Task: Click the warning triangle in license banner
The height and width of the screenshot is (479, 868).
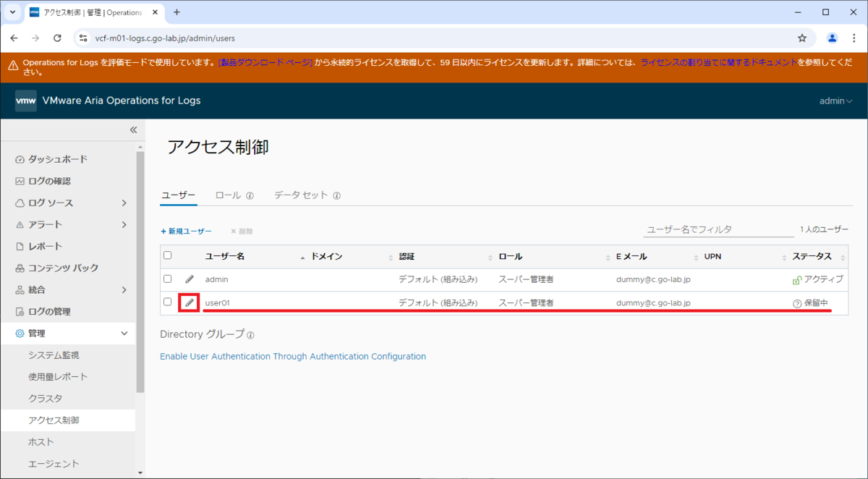Action: tap(13, 65)
